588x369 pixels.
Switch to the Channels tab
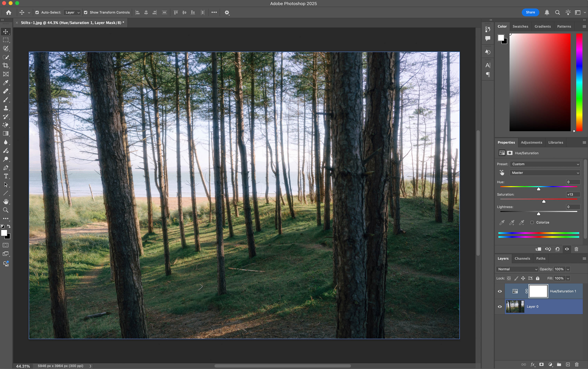pos(522,258)
